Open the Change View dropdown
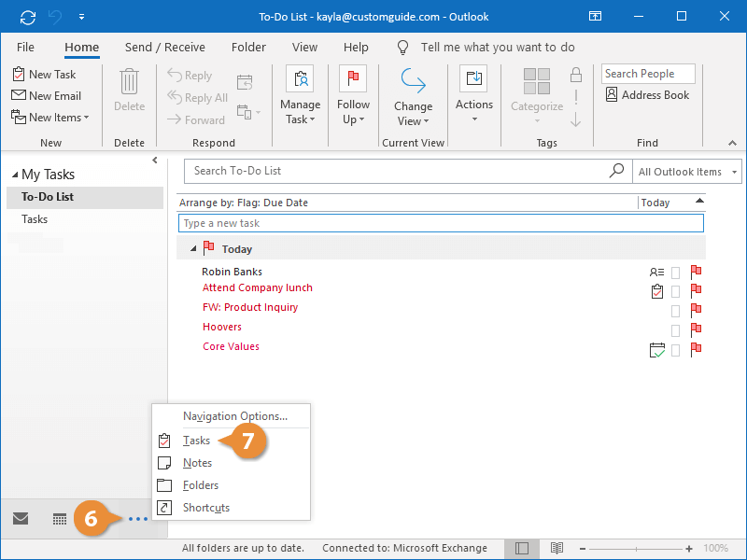The height and width of the screenshot is (560, 747). tap(413, 97)
